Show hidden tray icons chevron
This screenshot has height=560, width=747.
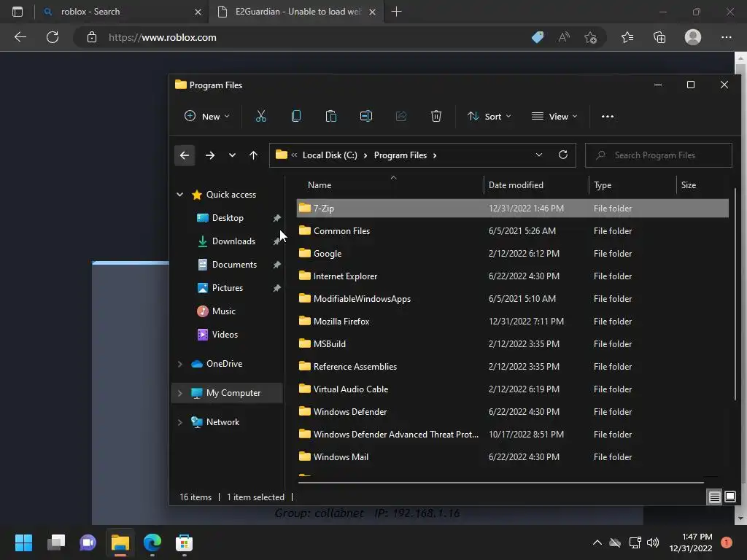(597, 542)
